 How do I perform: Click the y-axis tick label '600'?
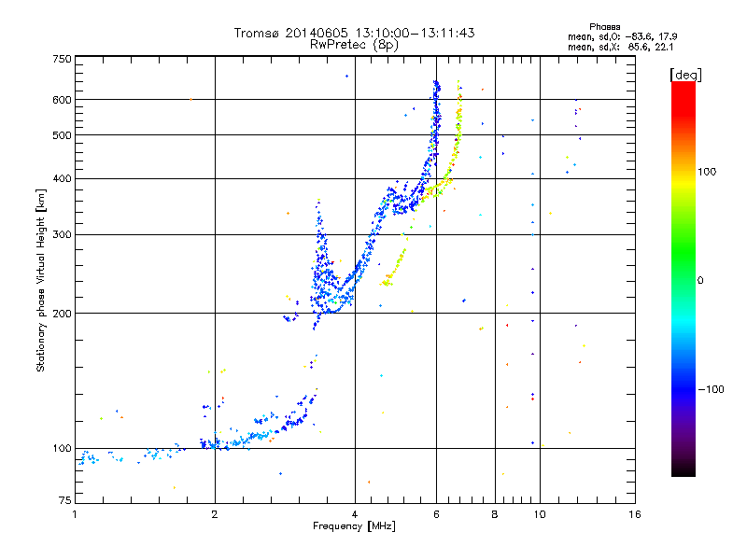click(62, 100)
